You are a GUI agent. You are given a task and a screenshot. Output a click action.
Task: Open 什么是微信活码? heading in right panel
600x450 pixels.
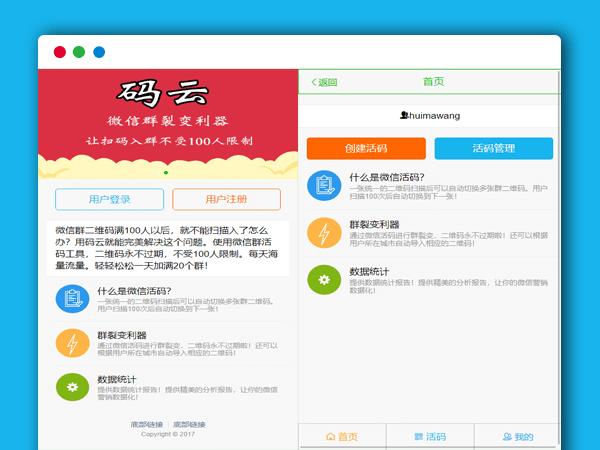click(x=386, y=178)
